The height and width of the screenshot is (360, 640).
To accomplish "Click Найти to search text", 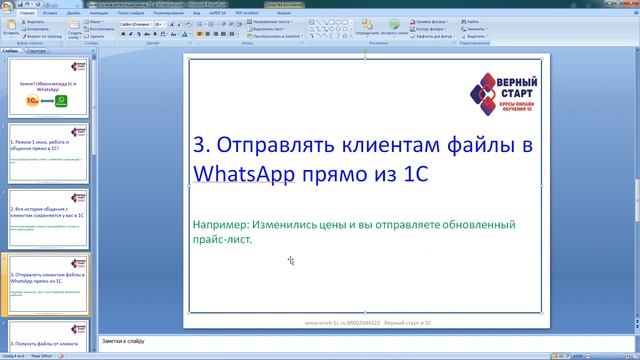I will 470,22.
